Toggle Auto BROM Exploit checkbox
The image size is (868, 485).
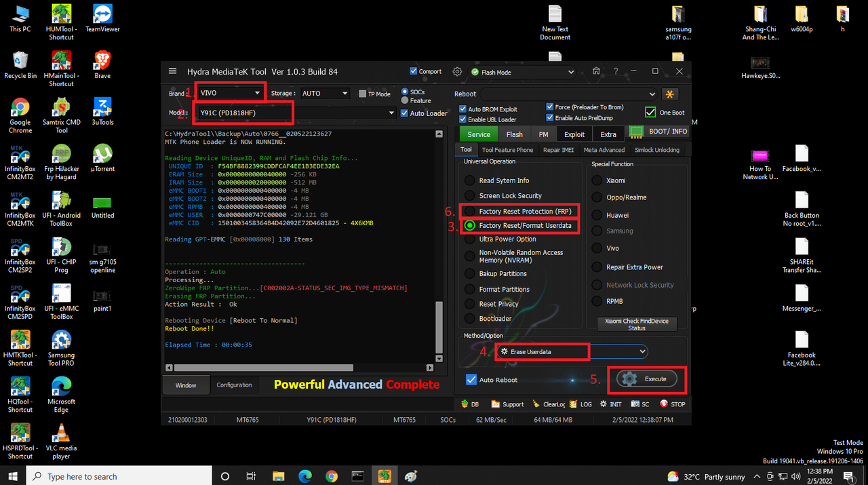488,109
